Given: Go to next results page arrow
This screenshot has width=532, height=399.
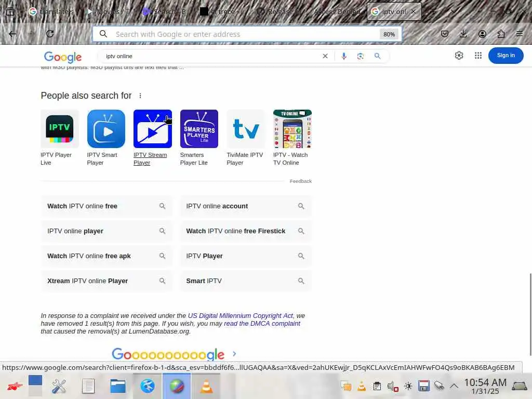Looking at the screenshot, I should [234, 354].
